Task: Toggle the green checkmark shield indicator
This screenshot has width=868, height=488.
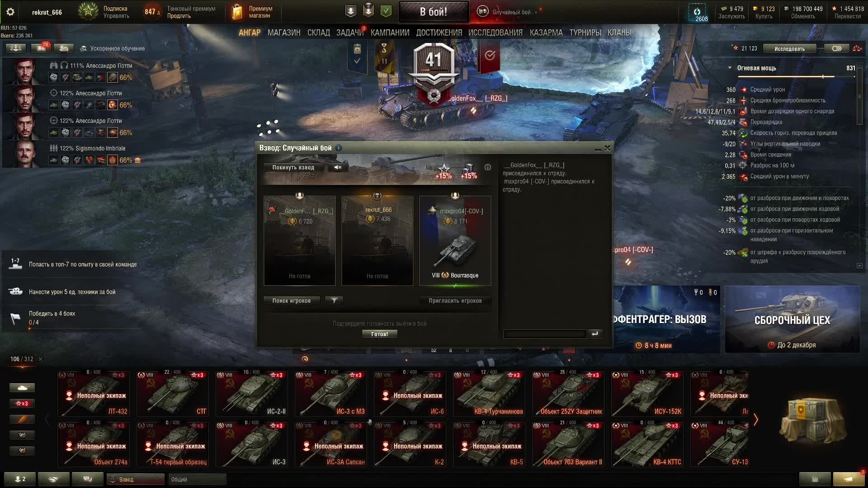Action: (x=386, y=11)
